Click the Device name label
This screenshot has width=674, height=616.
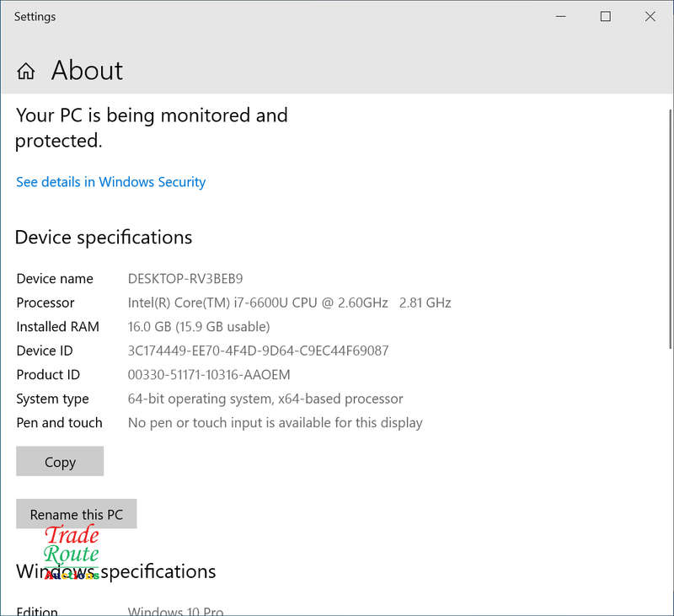click(55, 279)
